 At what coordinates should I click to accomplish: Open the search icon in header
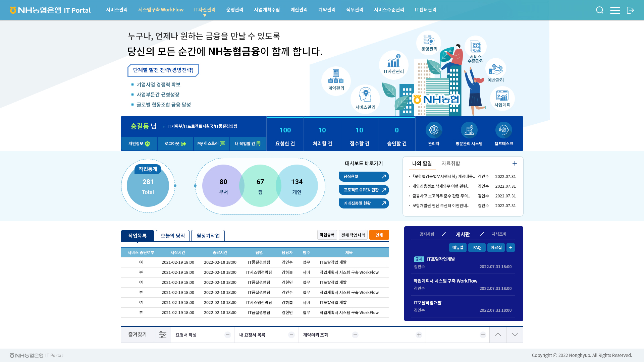coord(600,10)
